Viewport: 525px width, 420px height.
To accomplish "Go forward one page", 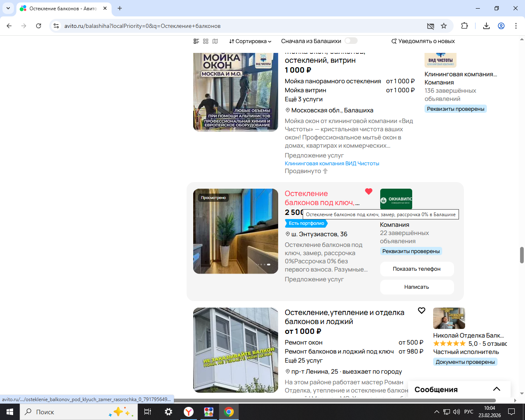I will [x=24, y=26].
